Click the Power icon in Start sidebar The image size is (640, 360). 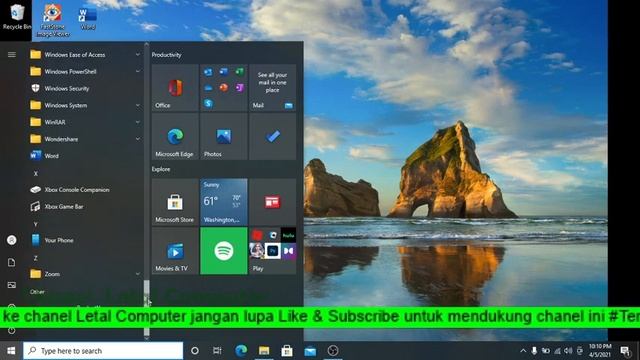[x=12, y=330]
